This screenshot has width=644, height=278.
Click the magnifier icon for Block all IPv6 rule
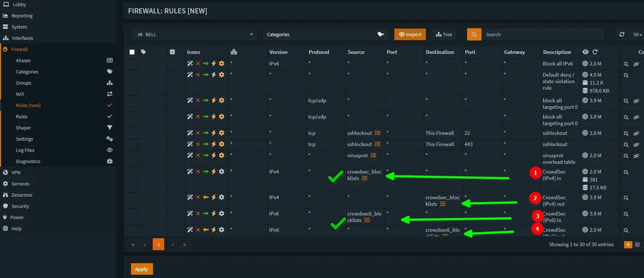pyautogui.click(x=626, y=64)
